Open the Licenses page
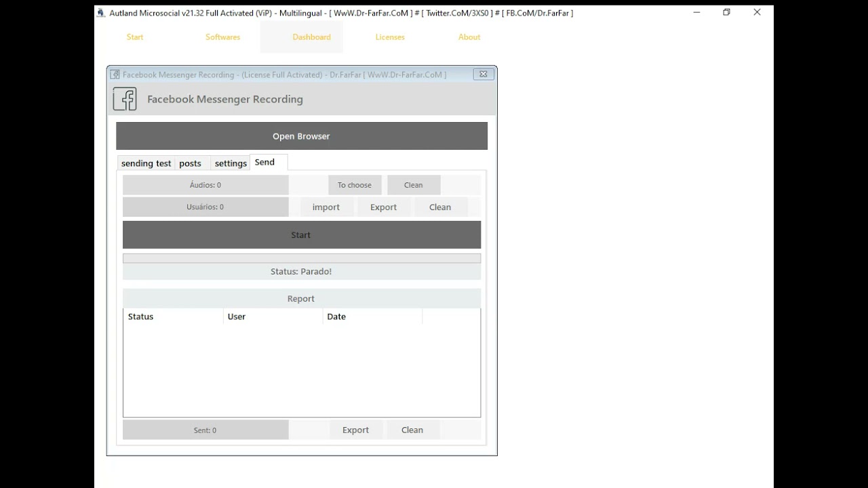 tap(390, 37)
